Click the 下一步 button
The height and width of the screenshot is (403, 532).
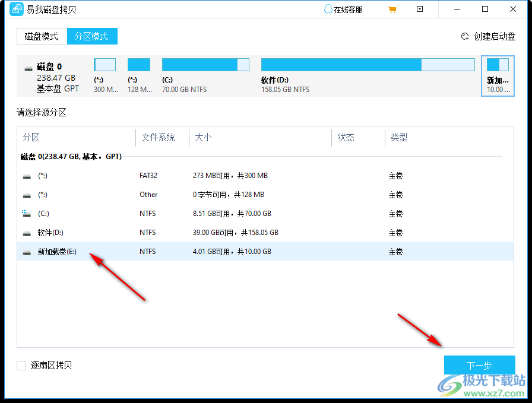coord(479,364)
